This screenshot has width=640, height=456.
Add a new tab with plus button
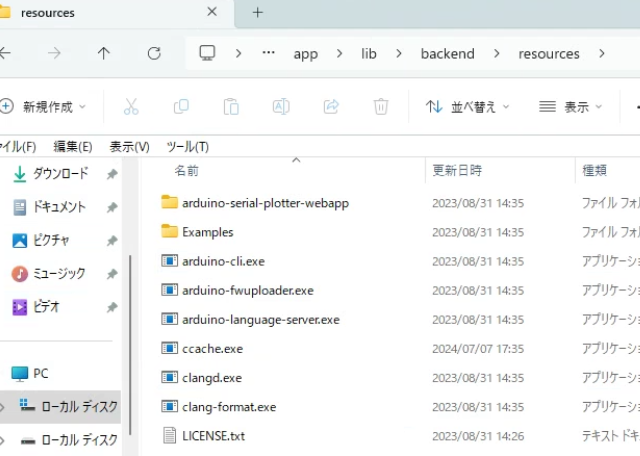258,13
